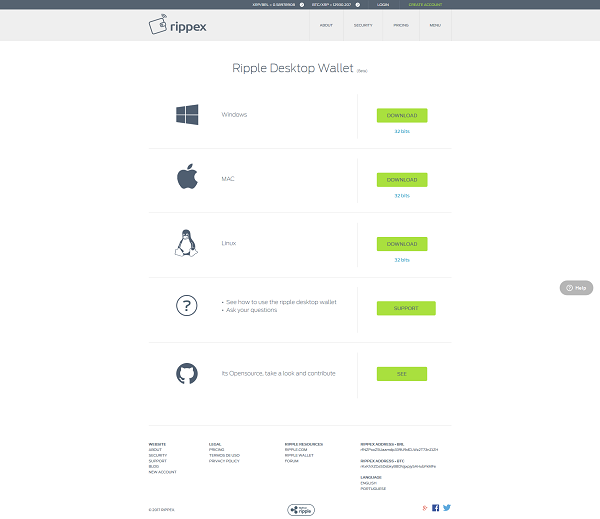Switch language to ENGLISH
Image resolution: width=600 pixels, height=519 pixels.
pyautogui.click(x=368, y=483)
